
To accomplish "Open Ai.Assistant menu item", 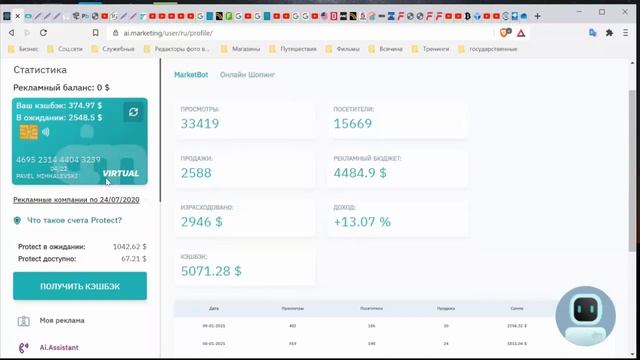I will (59, 347).
